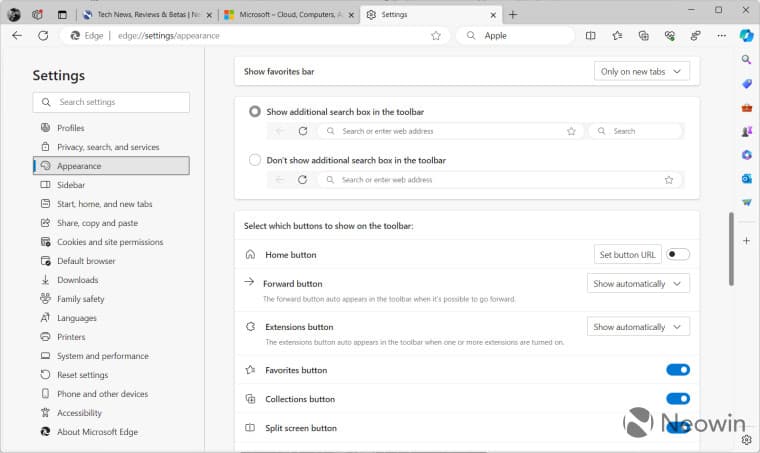Image resolution: width=760 pixels, height=453 pixels.
Task: Open Family safety section
Action: (111, 299)
